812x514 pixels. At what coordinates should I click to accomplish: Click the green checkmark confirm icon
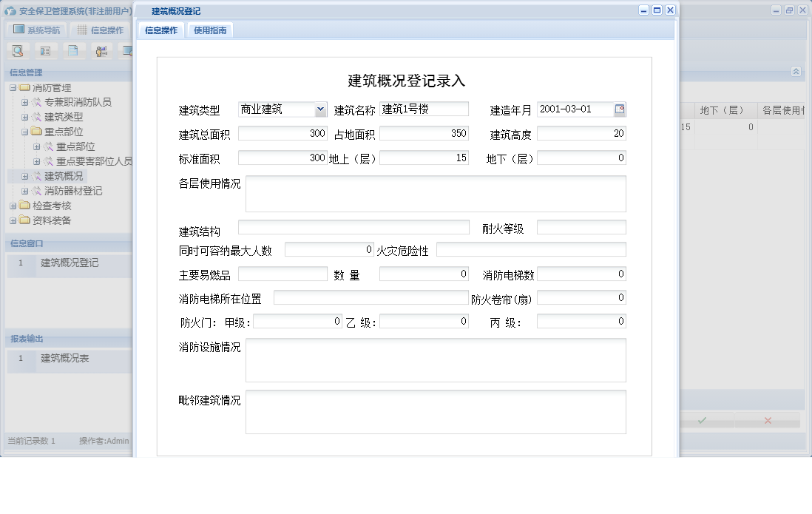click(x=701, y=420)
